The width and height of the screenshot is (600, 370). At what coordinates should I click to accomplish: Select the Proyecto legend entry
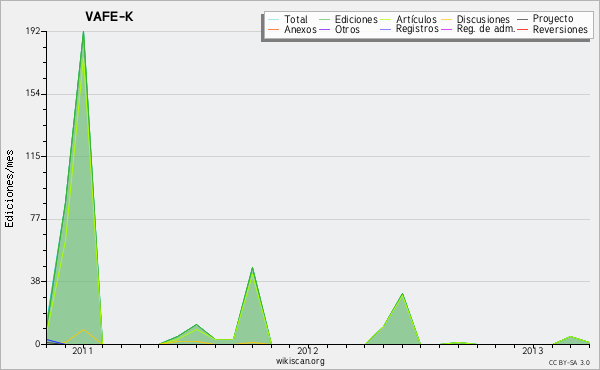click(x=553, y=19)
